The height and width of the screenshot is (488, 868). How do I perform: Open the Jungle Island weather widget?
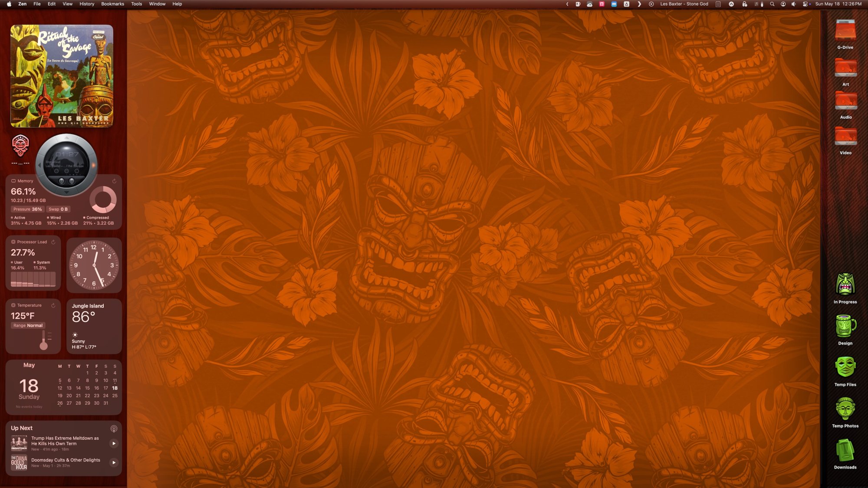(x=94, y=326)
